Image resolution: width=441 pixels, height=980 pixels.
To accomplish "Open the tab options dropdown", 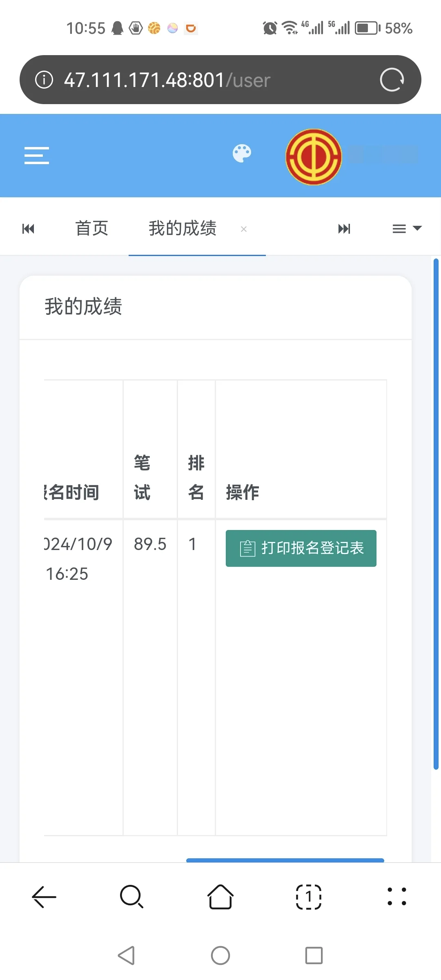I will click(x=407, y=229).
